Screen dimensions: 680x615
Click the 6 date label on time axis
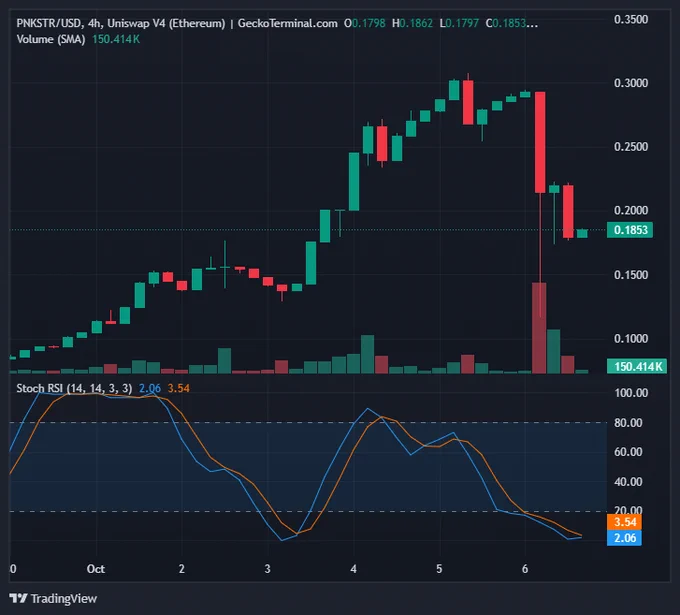coord(525,569)
